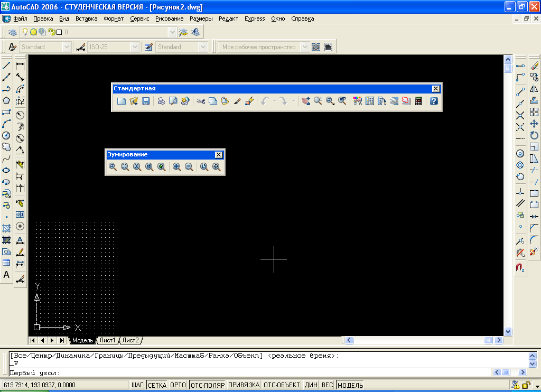Screen dimensions: 541x392
Task: Click the Zoom In plus icon
Action: 176,167
